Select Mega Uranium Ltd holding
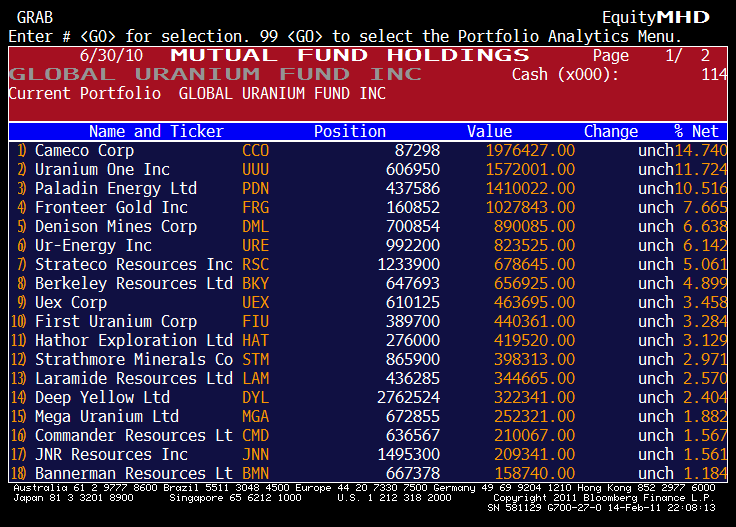The image size is (736, 527). (368, 417)
